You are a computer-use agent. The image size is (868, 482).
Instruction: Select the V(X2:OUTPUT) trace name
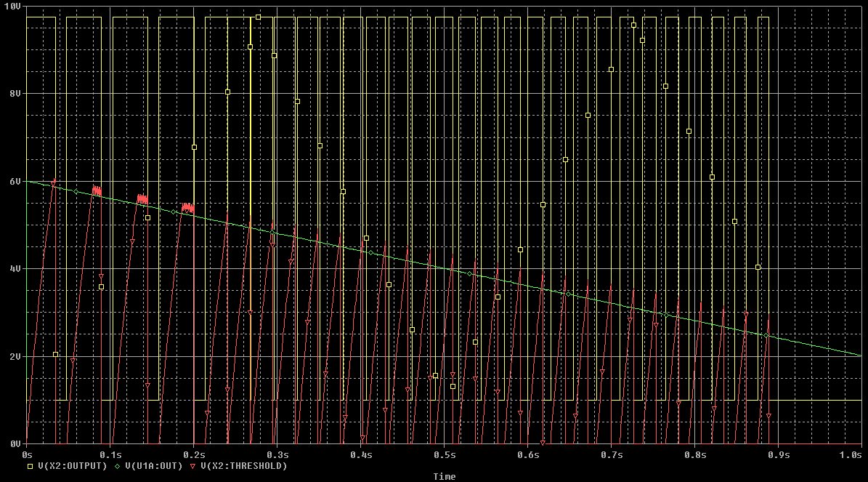(x=70, y=466)
